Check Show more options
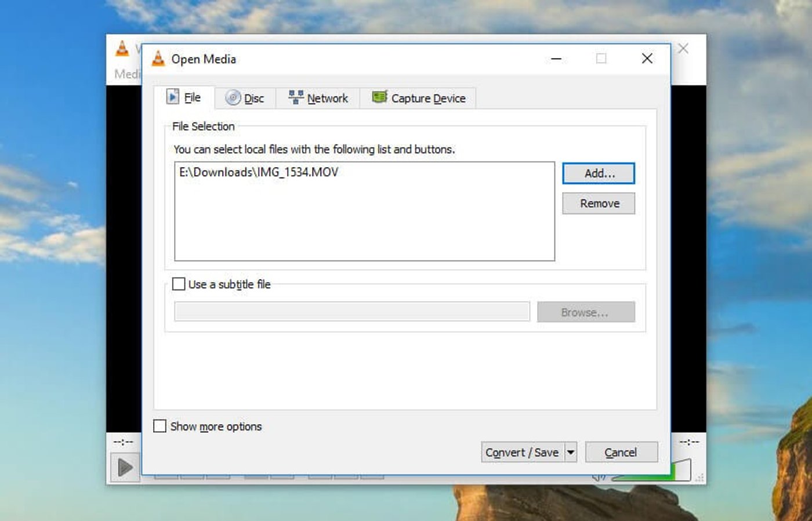Viewport: 812px width, 521px height. click(x=159, y=426)
